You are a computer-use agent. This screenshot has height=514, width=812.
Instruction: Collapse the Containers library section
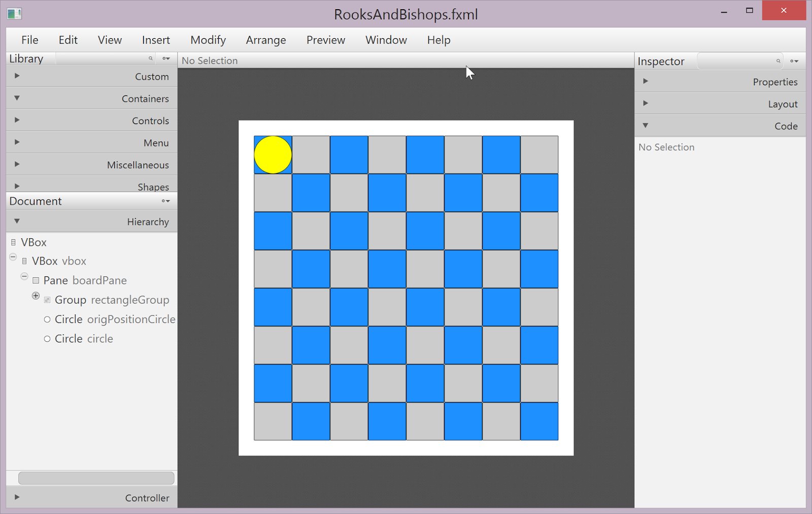17,98
